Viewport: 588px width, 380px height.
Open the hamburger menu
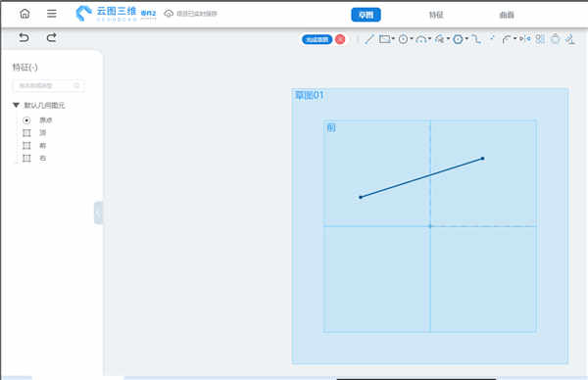52,14
